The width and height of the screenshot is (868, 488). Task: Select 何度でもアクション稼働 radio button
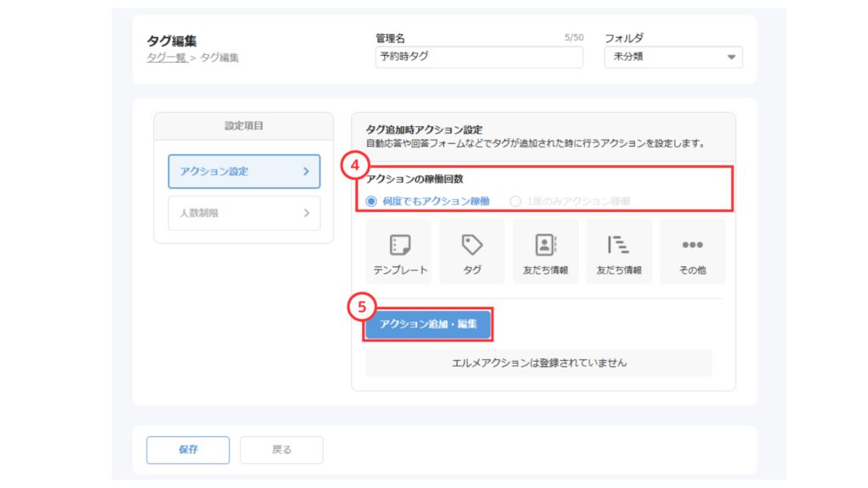pyautogui.click(x=371, y=201)
